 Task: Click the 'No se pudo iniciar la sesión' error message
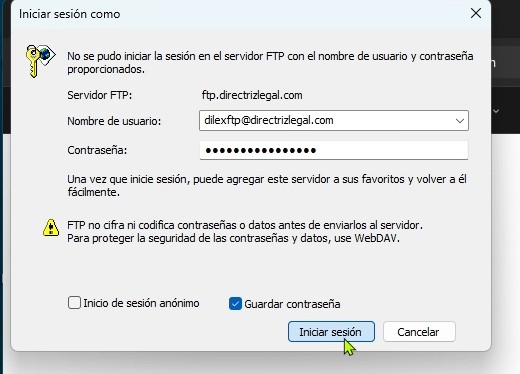[x=270, y=63]
